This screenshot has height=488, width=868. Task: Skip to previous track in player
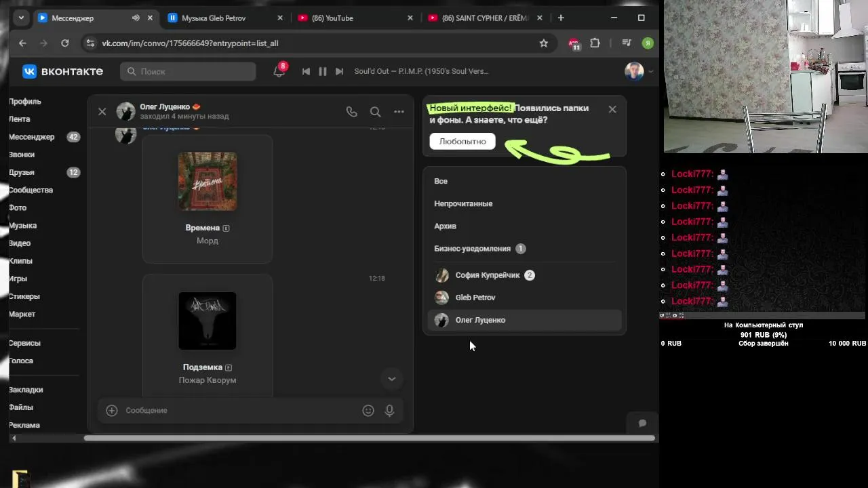click(x=306, y=71)
